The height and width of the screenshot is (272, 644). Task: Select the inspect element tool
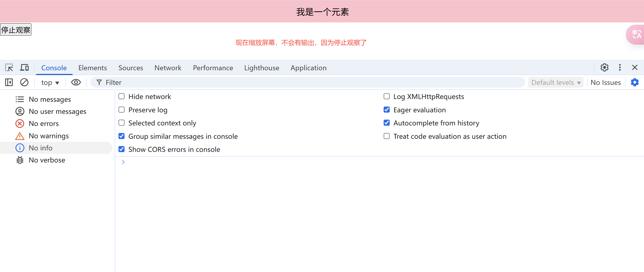[x=9, y=67]
